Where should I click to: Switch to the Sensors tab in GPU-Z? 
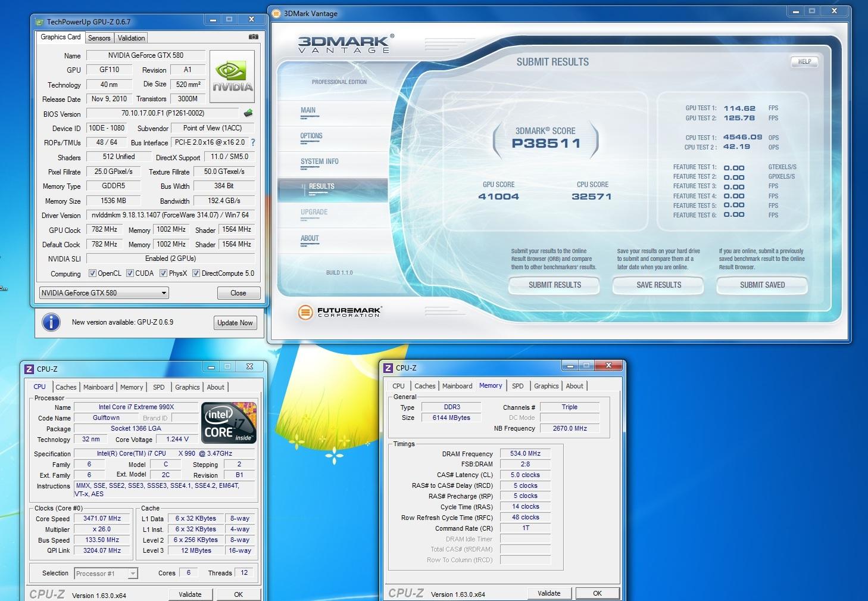(99, 38)
